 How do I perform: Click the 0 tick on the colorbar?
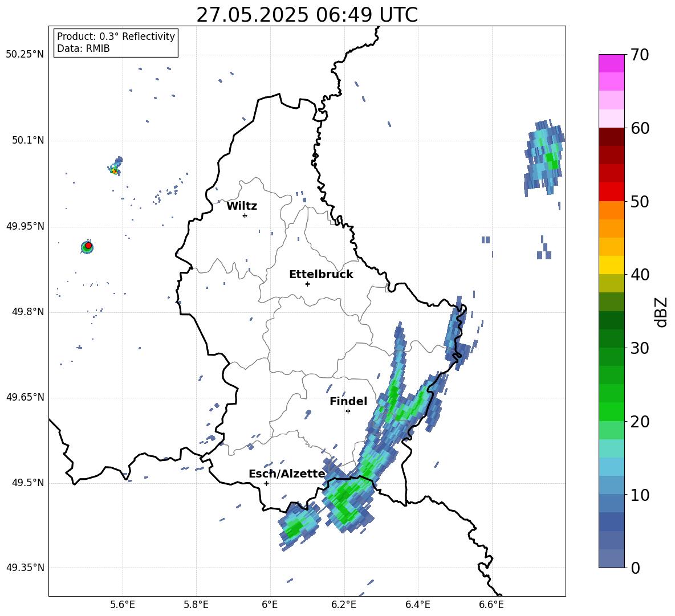click(x=636, y=568)
